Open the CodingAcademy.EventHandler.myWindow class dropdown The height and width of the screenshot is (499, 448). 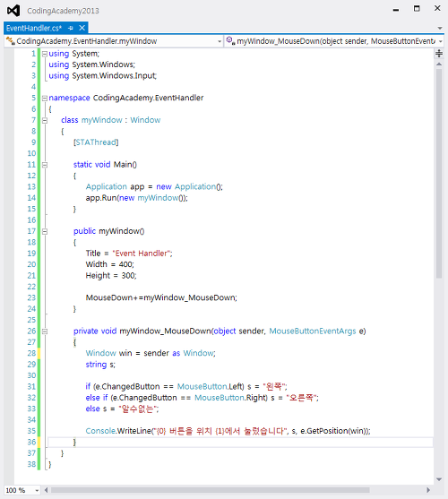[220, 41]
